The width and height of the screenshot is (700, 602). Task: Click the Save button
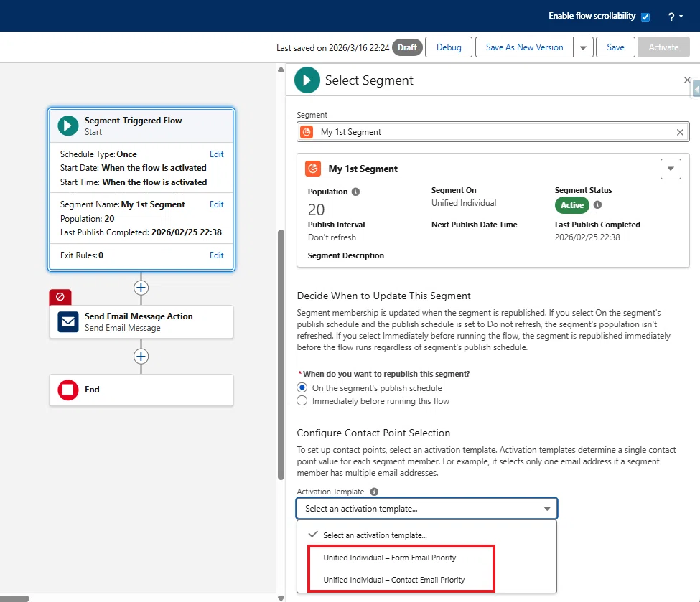(615, 47)
